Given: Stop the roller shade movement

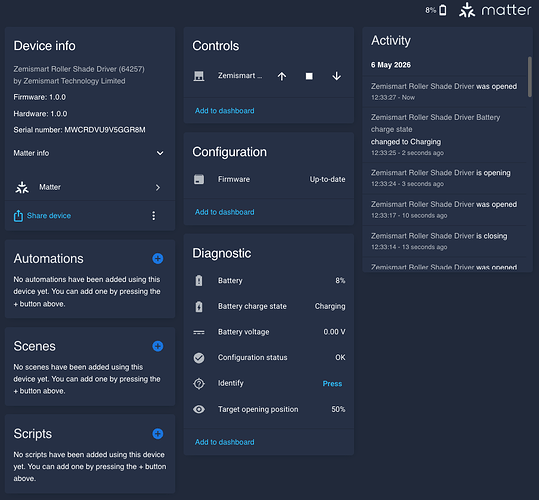Looking at the screenshot, I should click(x=309, y=76).
